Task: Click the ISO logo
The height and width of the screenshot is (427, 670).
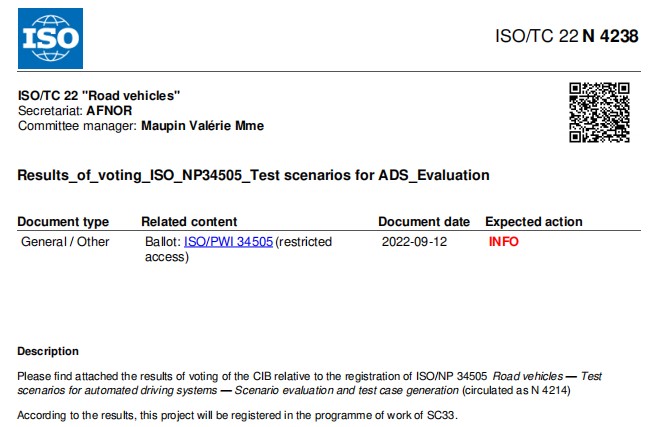Action: point(51,37)
